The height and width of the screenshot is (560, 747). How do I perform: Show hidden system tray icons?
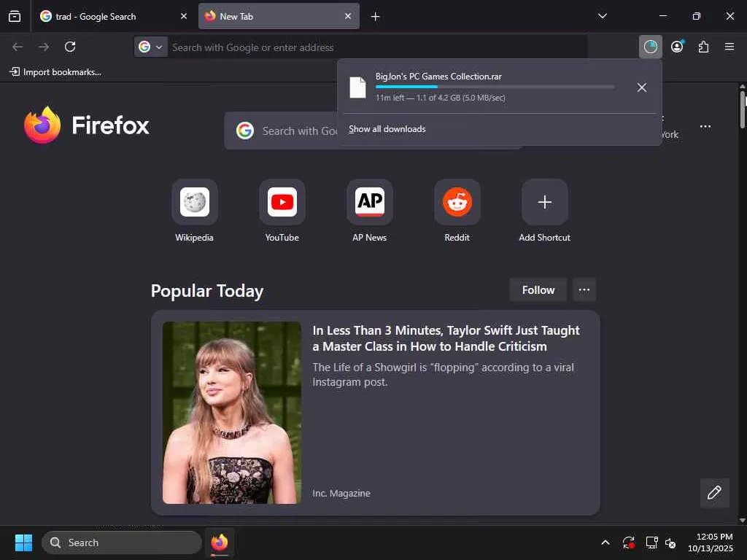click(605, 542)
